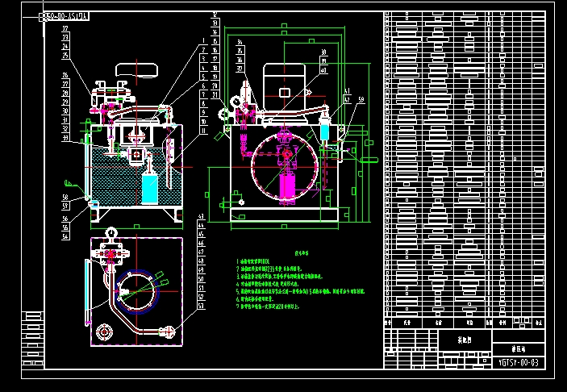This screenshot has height=392, width=567.
Task: Click part balloon number 59 leader label
Action: tap(361, 99)
